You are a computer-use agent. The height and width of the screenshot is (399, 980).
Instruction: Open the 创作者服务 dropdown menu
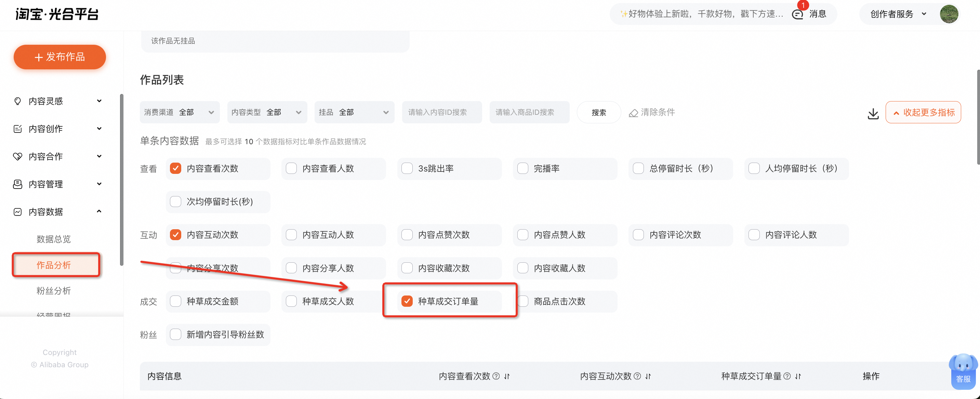point(898,14)
